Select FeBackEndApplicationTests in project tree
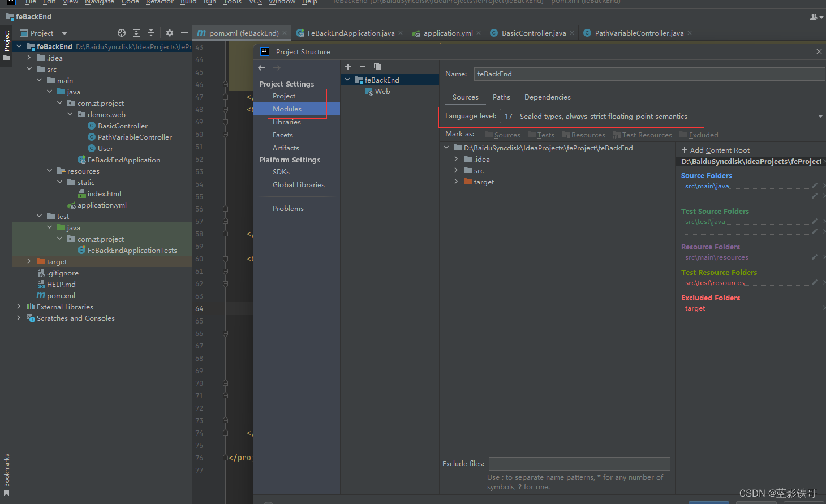Image resolution: width=826 pixels, height=504 pixels. point(132,250)
